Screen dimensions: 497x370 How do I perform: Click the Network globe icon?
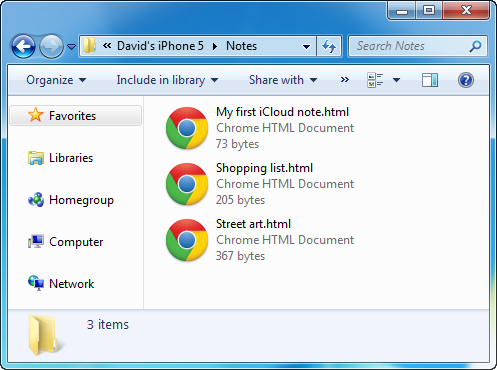click(x=36, y=283)
